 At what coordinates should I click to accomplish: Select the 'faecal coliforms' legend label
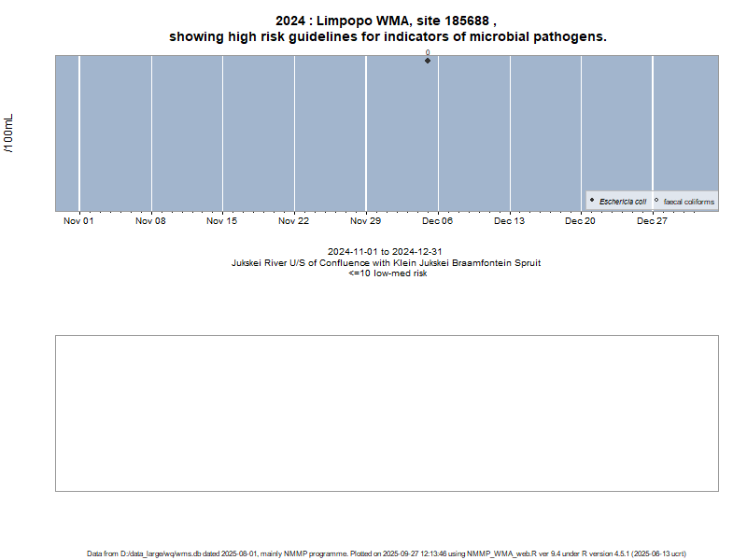(689, 202)
